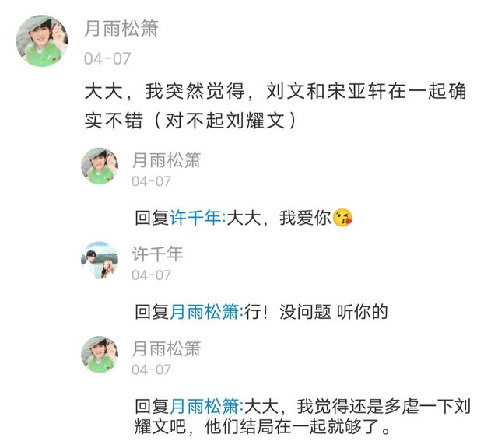Tap username 月雨松箫 on the last reply
Screen dimensions: 498x448
[x=167, y=348]
